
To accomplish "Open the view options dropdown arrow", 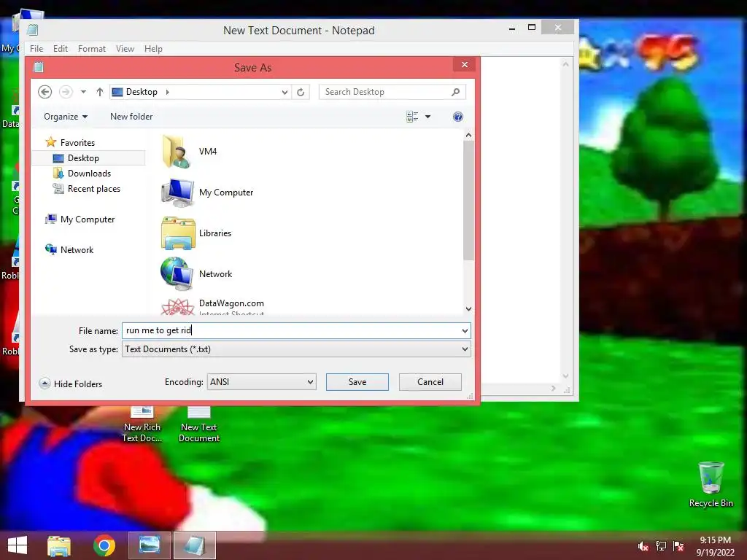I will tap(427, 117).
